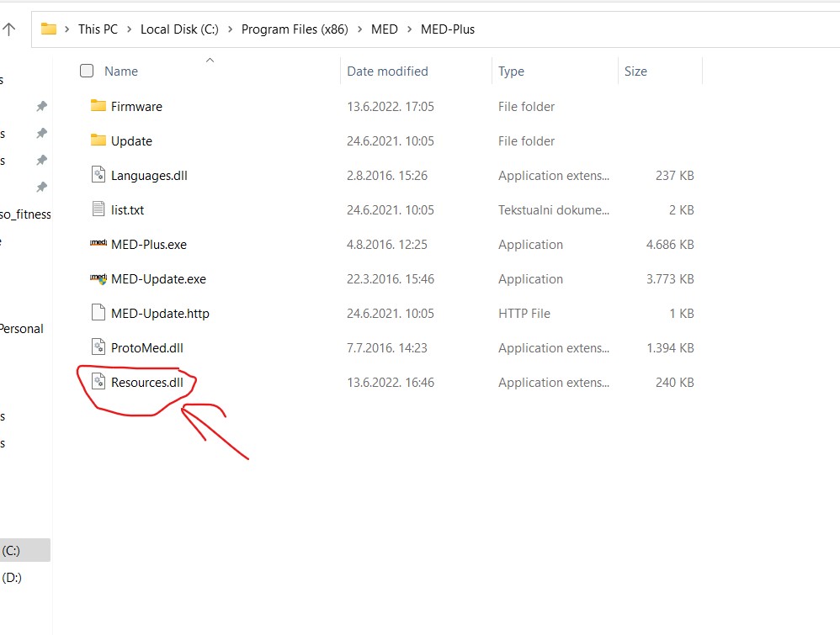This screenshot has width=840, height=635.
Task: Select the Languages.dll file icon
Action: coord(98,175)
